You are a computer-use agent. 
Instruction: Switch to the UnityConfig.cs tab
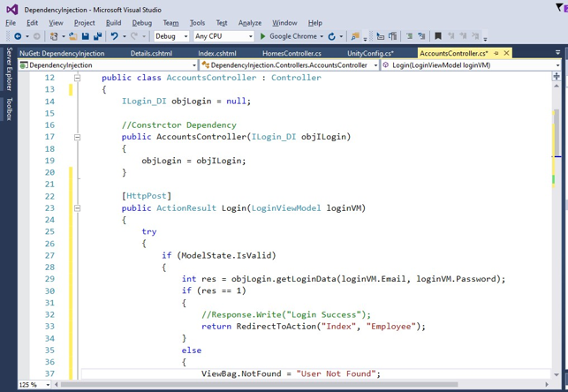(x=371, y=53)
